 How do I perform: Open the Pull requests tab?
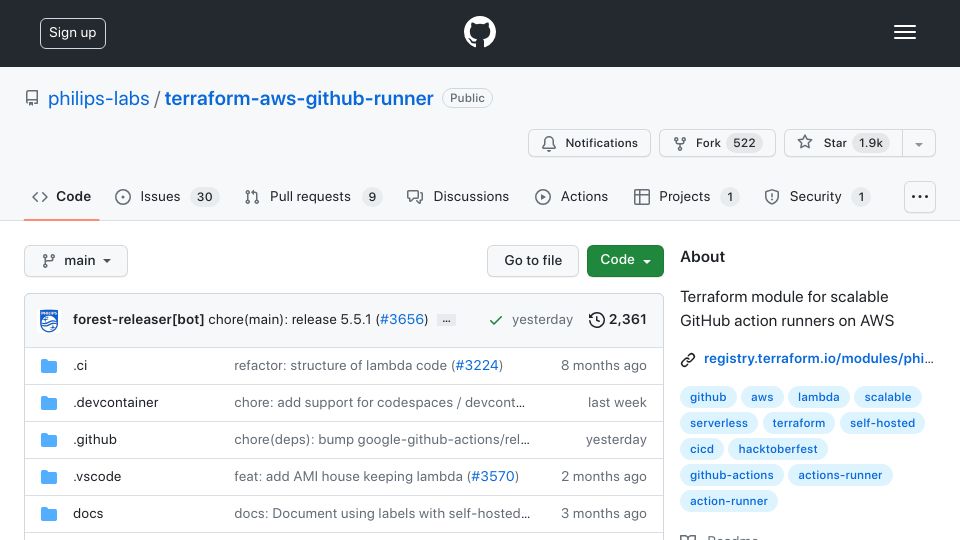point(313,197)
